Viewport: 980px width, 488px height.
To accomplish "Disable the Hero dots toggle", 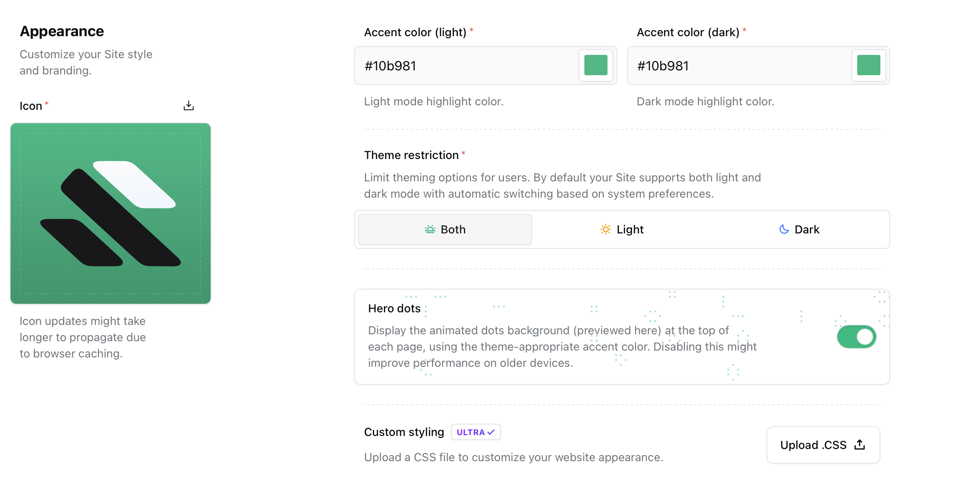I will pos(856,336).
